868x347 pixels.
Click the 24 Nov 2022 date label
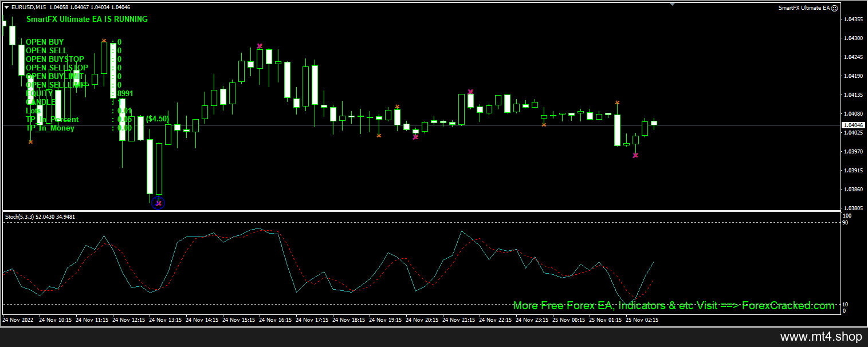18,320
